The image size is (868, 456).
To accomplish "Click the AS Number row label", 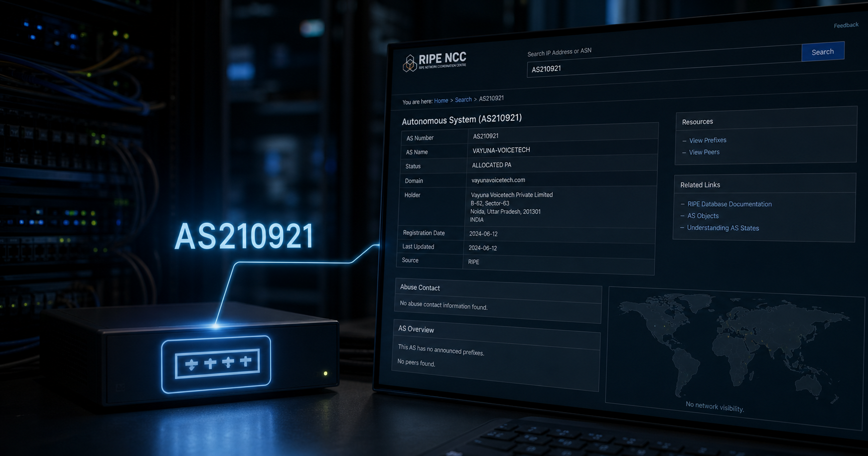I will click(x=420, y=138).
